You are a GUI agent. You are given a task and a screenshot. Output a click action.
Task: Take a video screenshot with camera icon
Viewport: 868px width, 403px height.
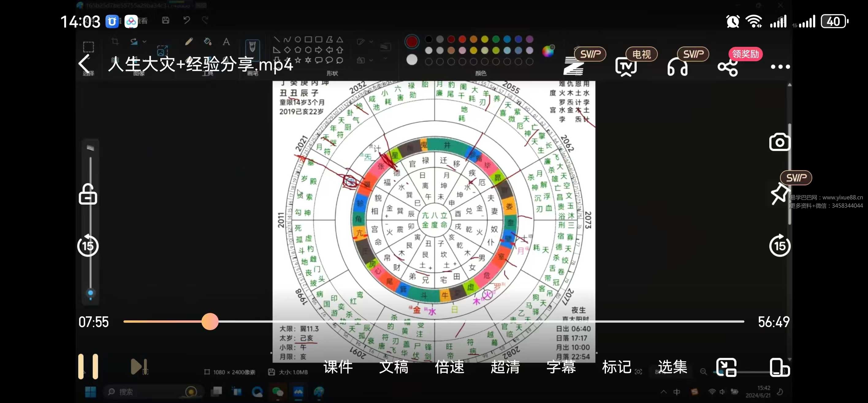[x=779, y=142]
